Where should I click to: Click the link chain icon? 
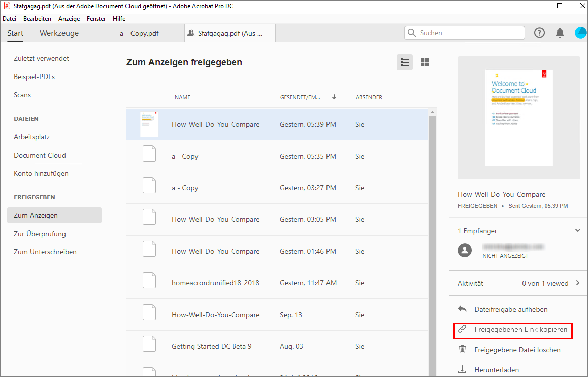(462, 329)
